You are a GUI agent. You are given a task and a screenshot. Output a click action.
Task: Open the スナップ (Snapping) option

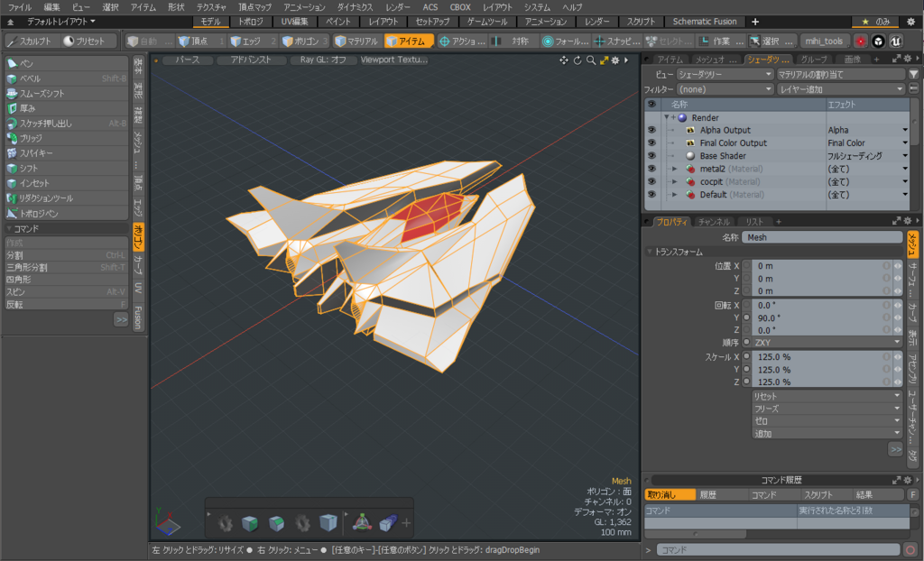click(617, 41)
